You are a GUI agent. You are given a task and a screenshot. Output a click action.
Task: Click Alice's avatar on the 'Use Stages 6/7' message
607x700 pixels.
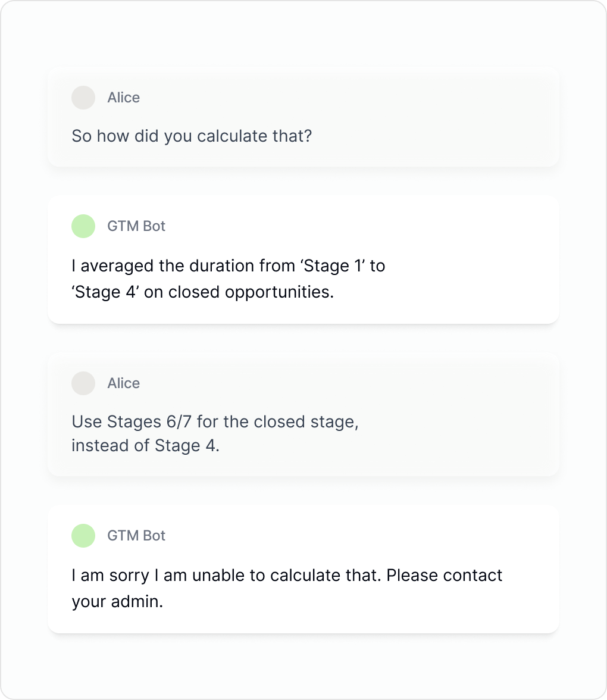pos(83,383)
